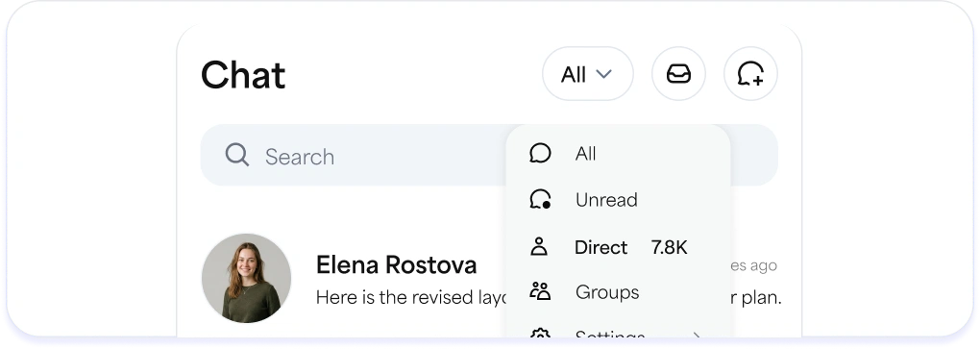Image resolution: width=980 pixels, height=349 pixels.
Task: Select Unread in the filter menu
Action: [618, 200]
